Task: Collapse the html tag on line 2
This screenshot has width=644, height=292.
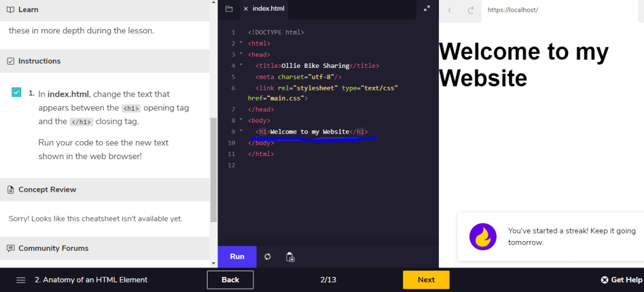Action: (241, 43)
